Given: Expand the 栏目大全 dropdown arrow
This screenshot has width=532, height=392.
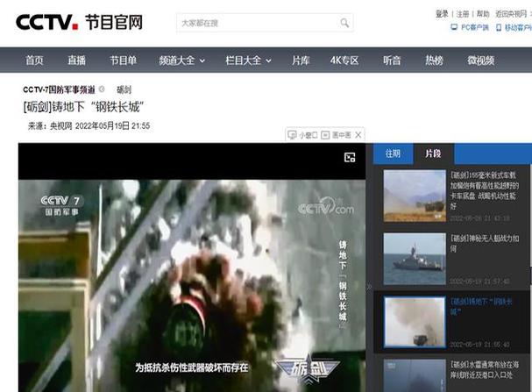Looking at the screenshot, I should (x=268, y=61).
